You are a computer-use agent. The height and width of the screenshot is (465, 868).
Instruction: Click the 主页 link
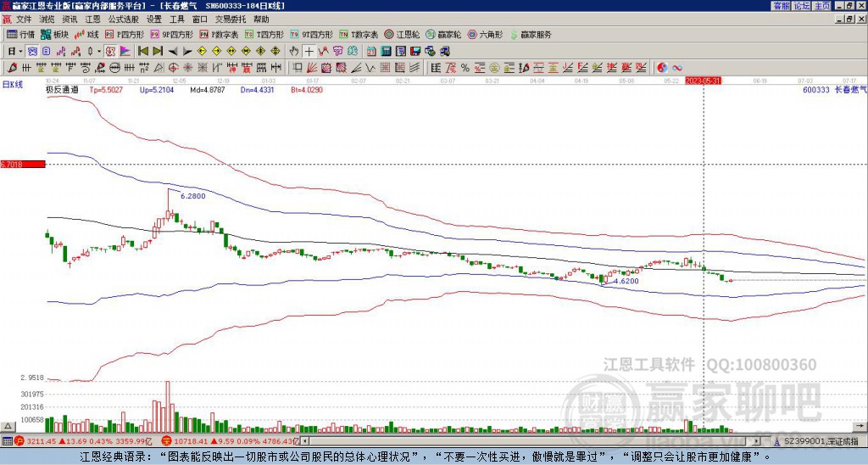[822, 6]
